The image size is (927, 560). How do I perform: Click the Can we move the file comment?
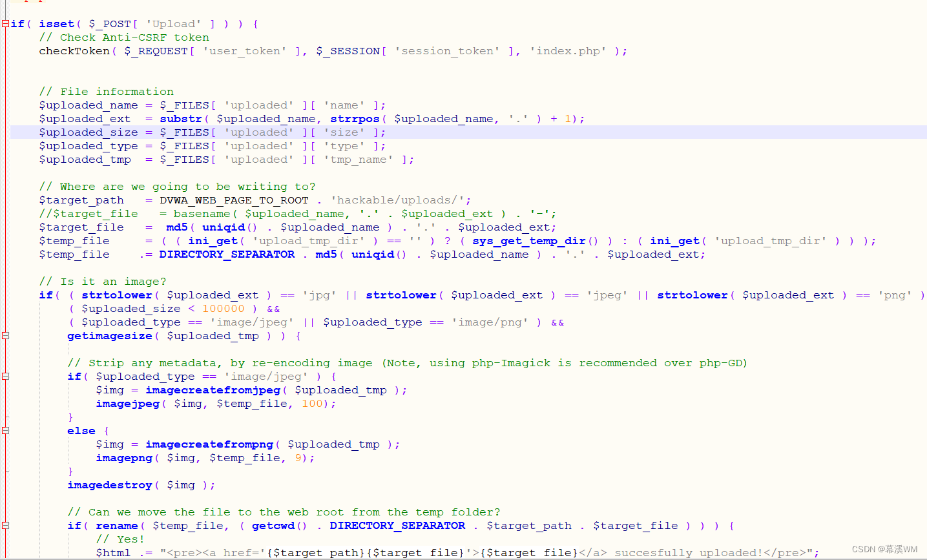pyautogui.click(x=284, y=512)
